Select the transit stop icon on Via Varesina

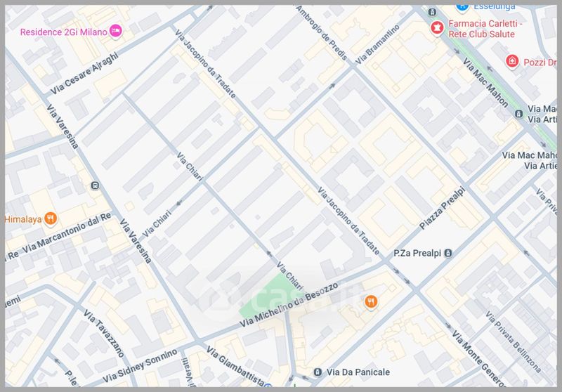pos(96,186)
